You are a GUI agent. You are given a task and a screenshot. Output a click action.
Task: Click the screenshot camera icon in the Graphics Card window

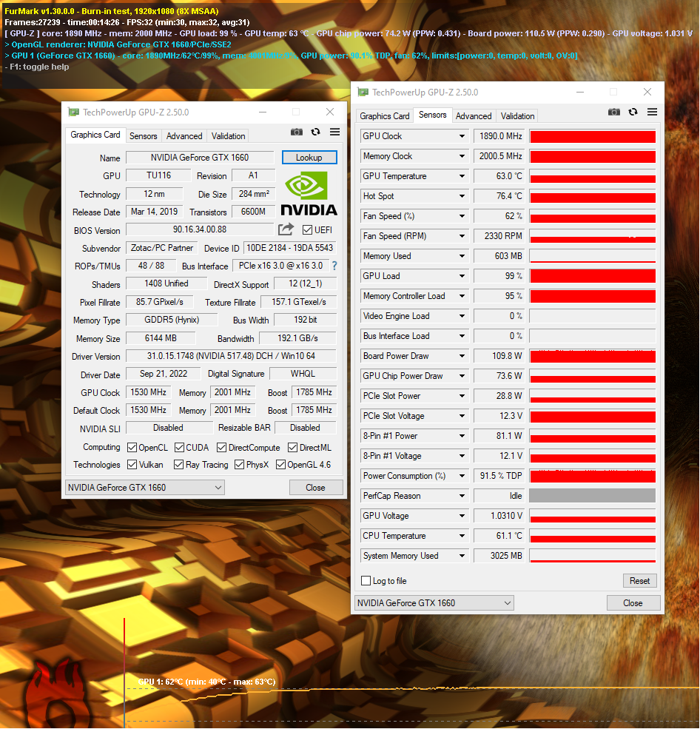[x=297, y=132]
